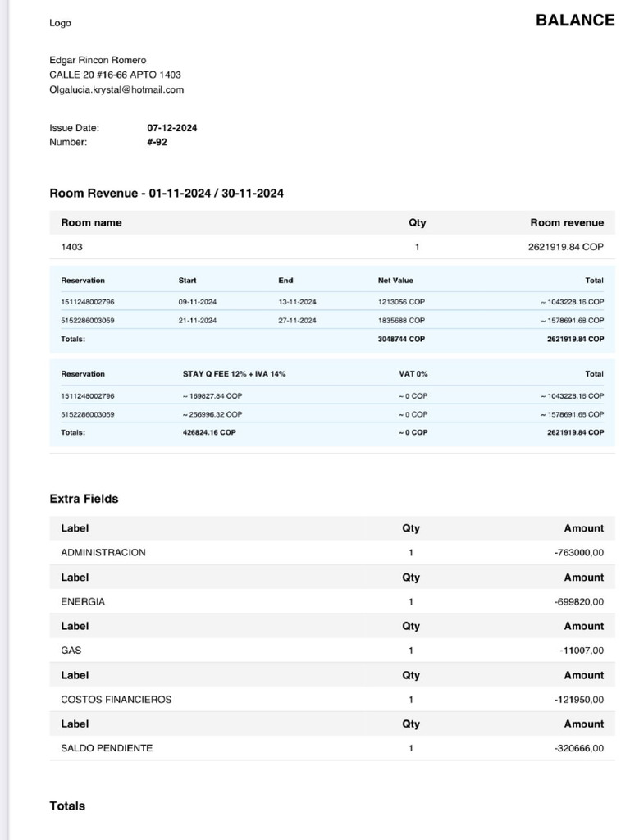Click the Olgalucia.krystal@hotmail.com email address
630x840 pixels.
(x=116, y=89)
